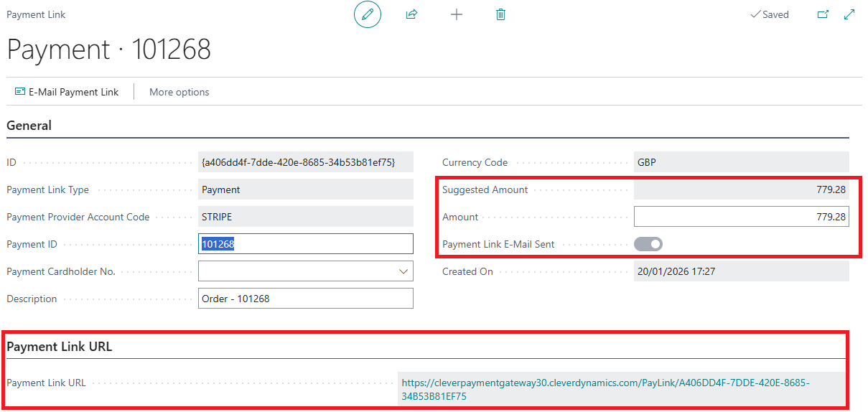
Task: Collapse the General section header
Action: click(x=29, y=126)
